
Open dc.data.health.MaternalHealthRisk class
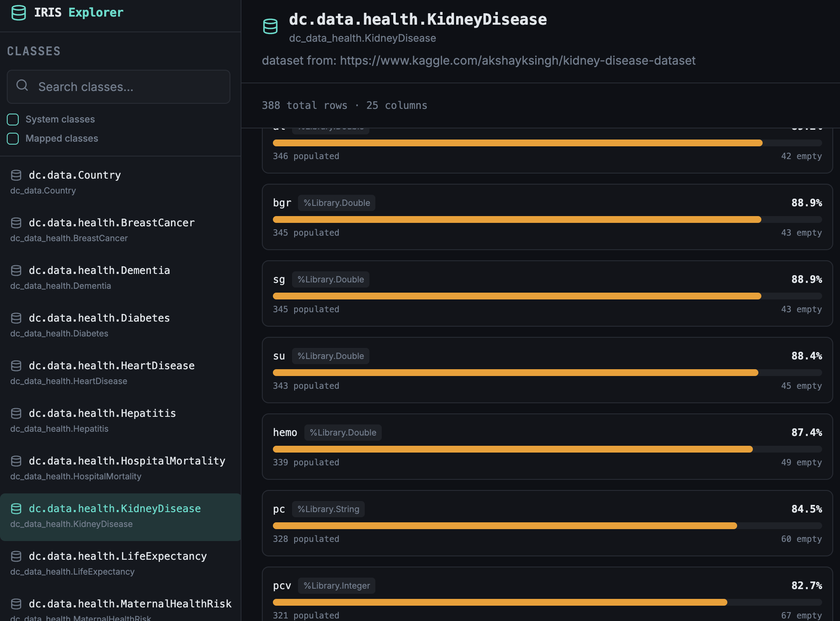click(130, 604)
